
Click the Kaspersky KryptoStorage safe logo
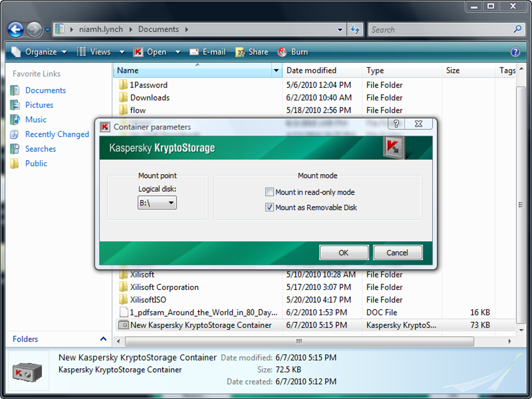point(394,147)
